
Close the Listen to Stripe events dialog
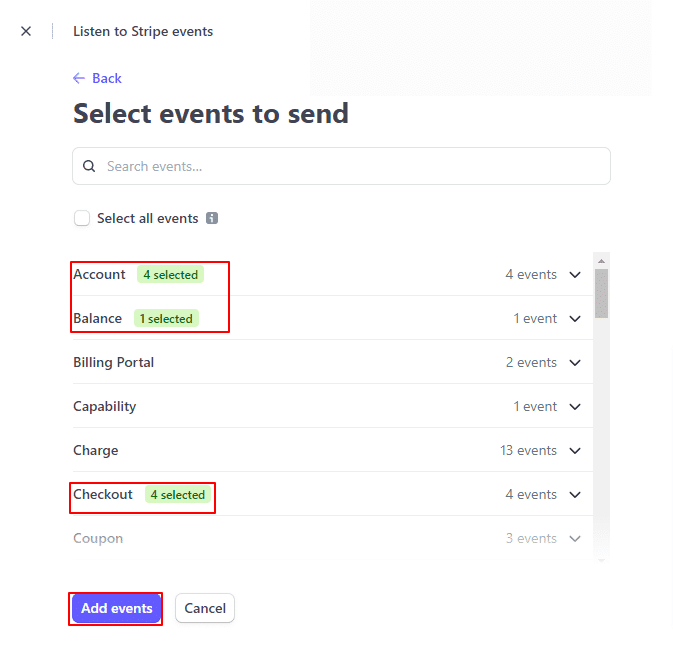26,31
